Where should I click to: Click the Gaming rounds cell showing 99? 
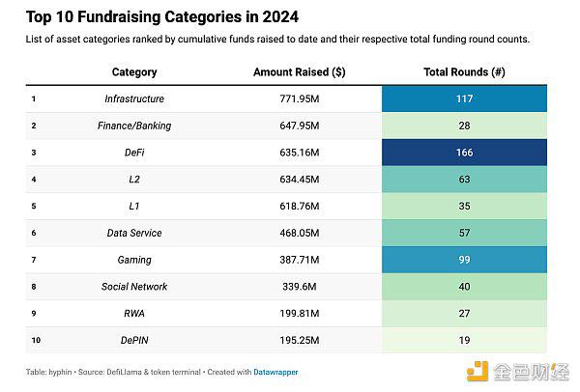464,260
